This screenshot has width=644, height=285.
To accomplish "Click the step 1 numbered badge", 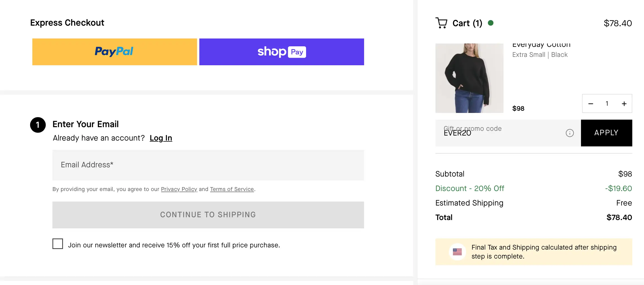I will click(x=38, y=125).
